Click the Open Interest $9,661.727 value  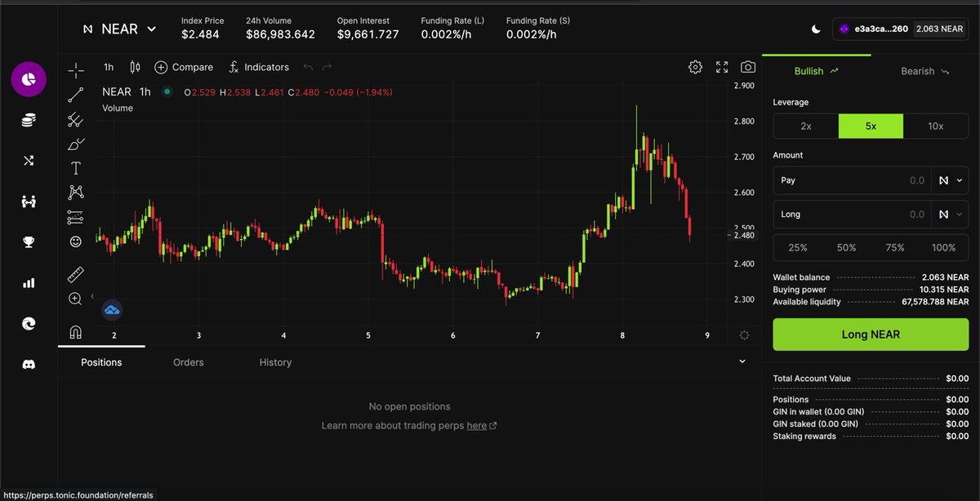point(368,34)
